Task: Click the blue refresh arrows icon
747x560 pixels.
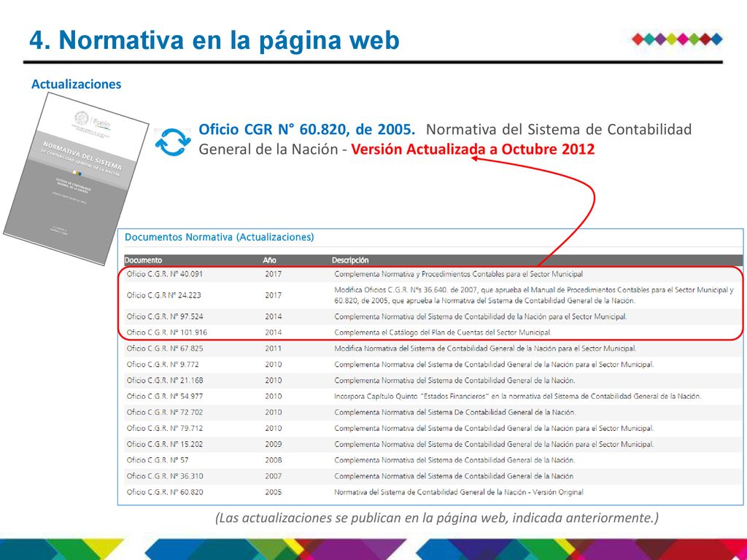Action: [173, 142]
